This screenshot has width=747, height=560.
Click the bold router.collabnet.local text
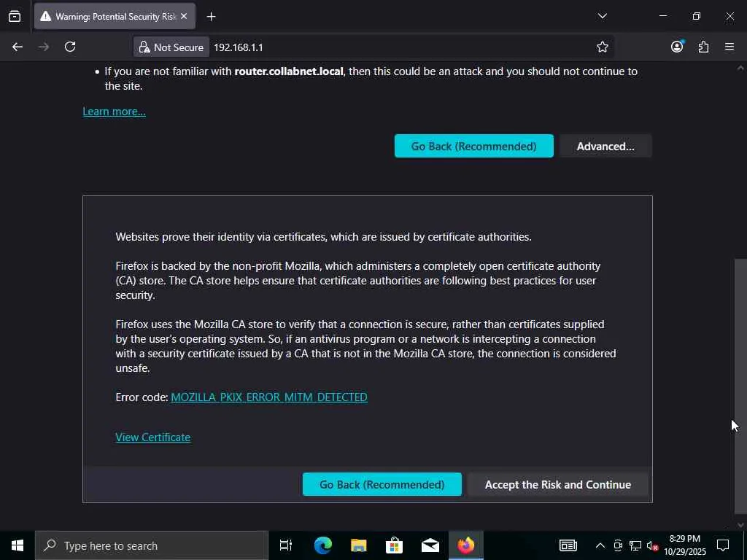289,71
